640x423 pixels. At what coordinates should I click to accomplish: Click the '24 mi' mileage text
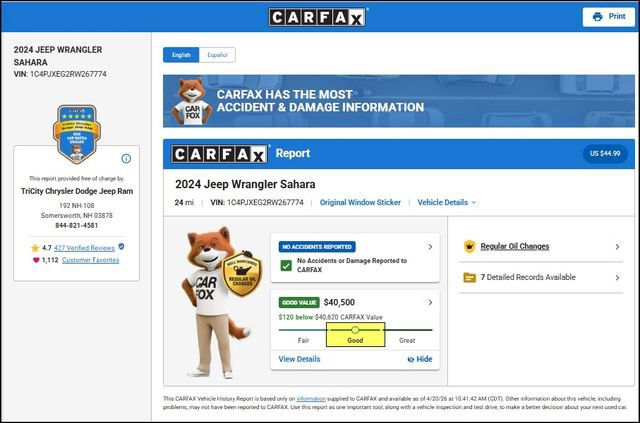[x=184, y=203]
